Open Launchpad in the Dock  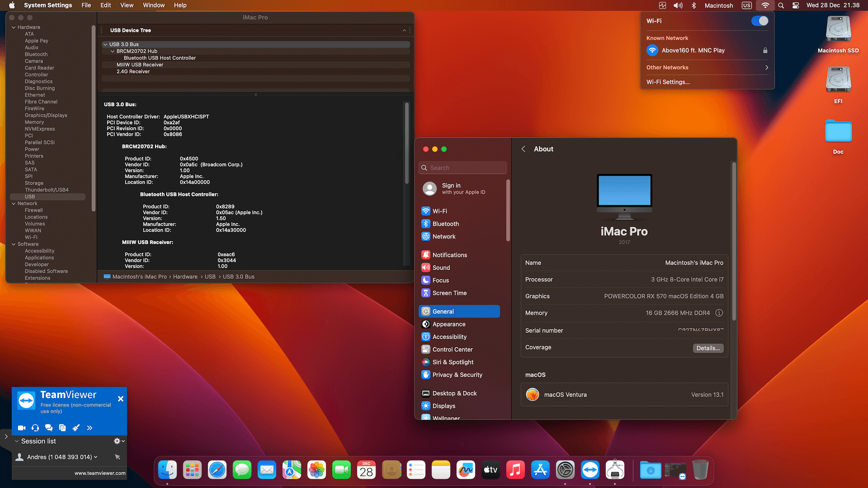193,470
